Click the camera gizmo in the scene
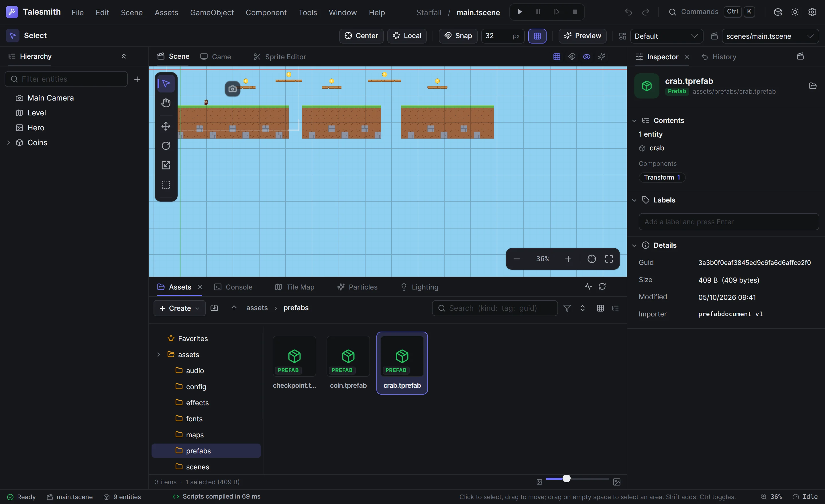 tap(232, 89)
